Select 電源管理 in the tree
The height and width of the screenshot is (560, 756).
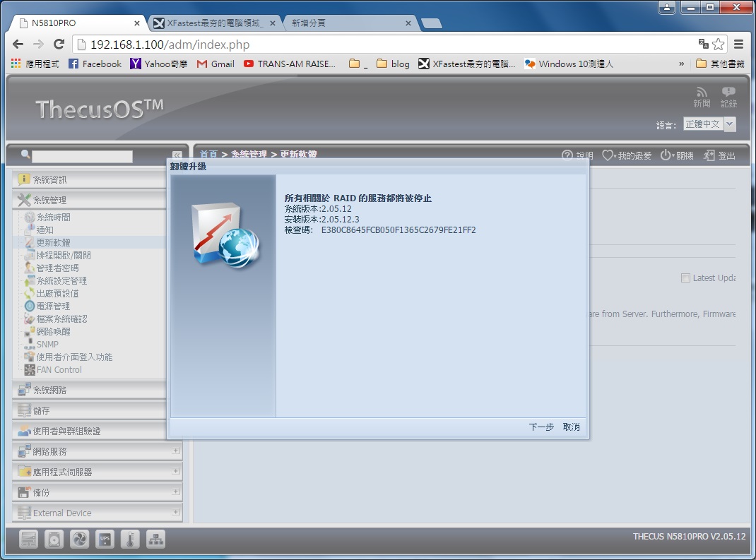pos(53,306)
